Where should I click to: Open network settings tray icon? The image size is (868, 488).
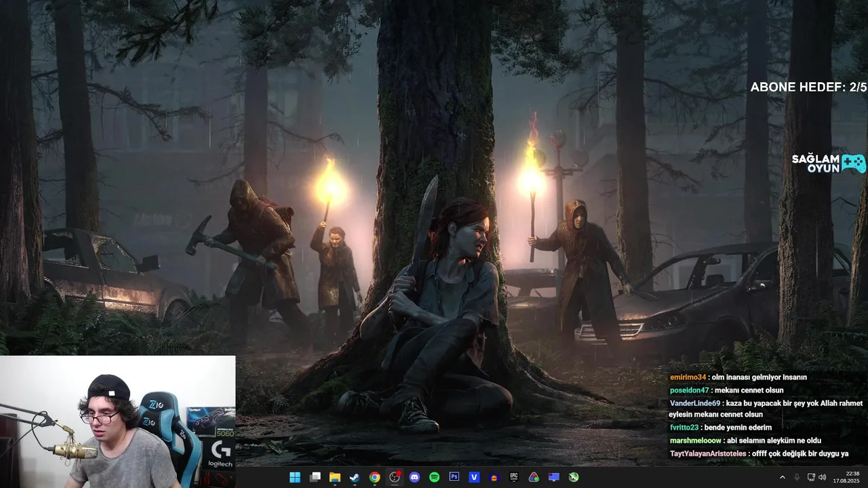[811, 477]
